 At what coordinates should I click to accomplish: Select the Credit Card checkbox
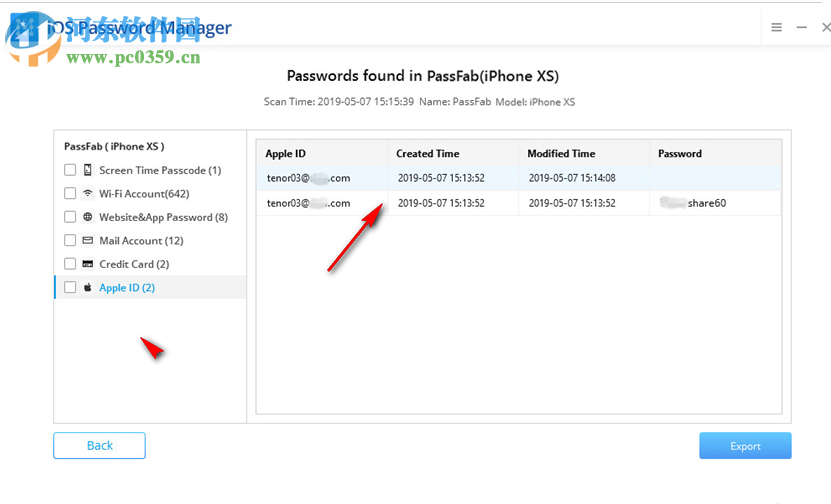coord(70,264)
